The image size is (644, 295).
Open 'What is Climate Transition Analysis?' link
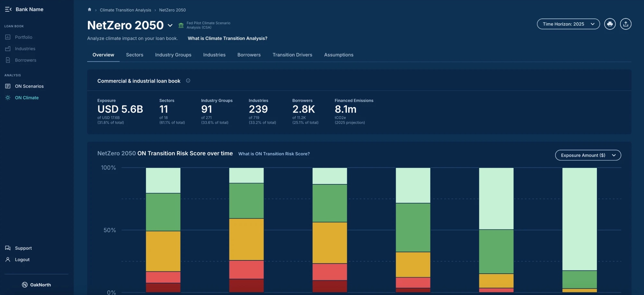(x=227, y=38)
